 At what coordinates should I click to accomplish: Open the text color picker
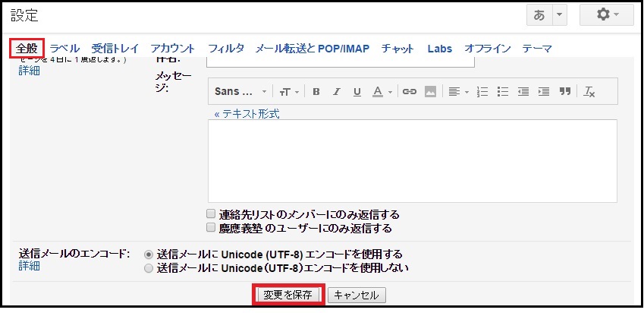(x=382, y=92)
